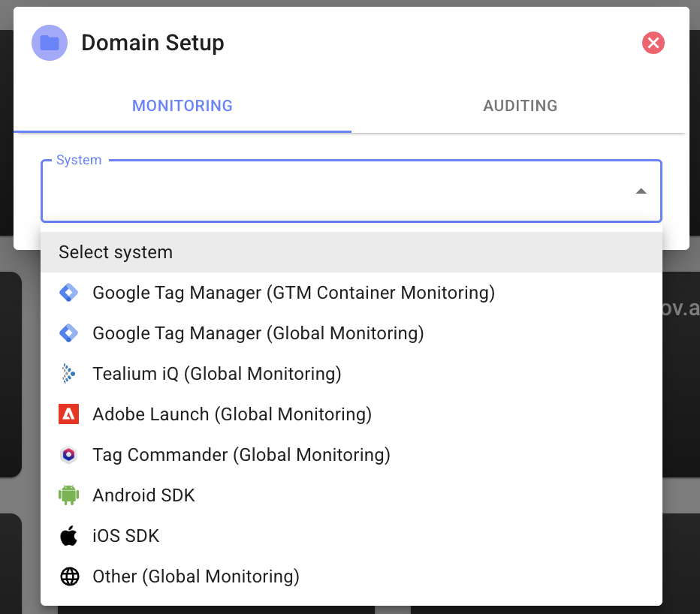The image size is (700, 614).
Task: Collapse the System dropdown arrow
Action: coord(641,191)
